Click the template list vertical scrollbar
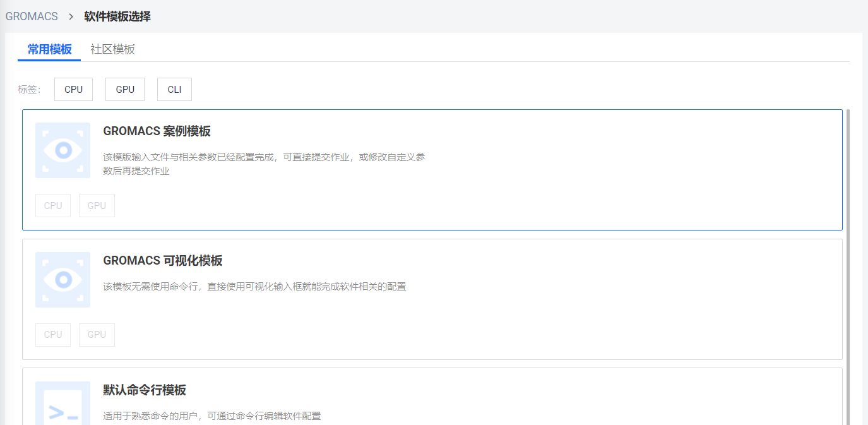 tap(848, 266)
